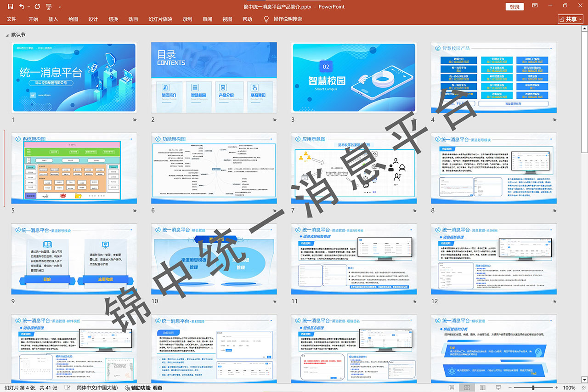Click the spell check status bar icon

(x=68, y=388)
